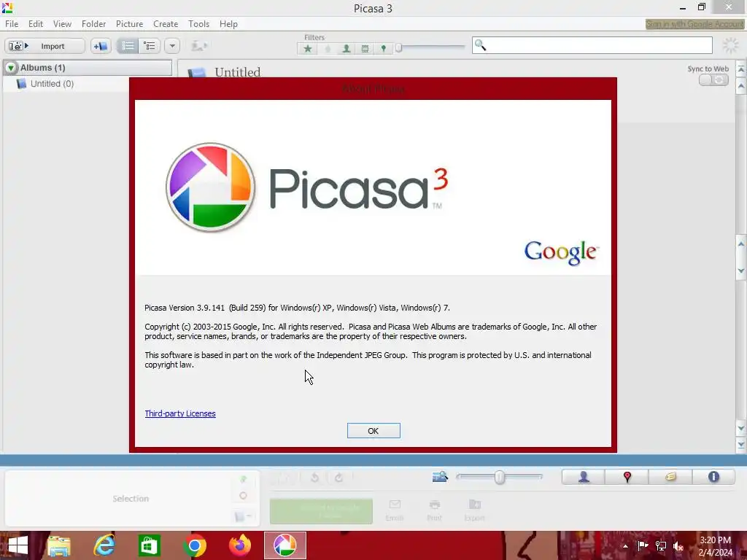This screenshot has height=560, width=747.
Task: Click the hold selection pin icon
Action: 244,479
